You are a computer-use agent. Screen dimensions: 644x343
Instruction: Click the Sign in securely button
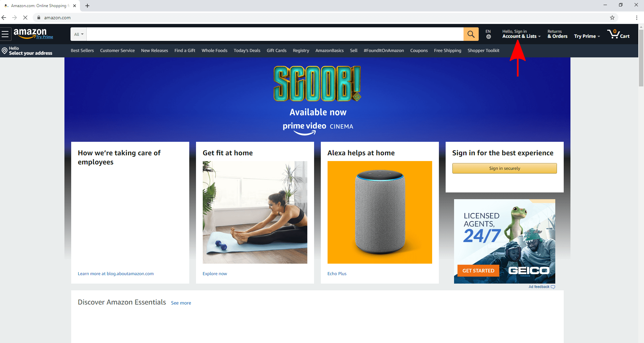click(505, 168)
